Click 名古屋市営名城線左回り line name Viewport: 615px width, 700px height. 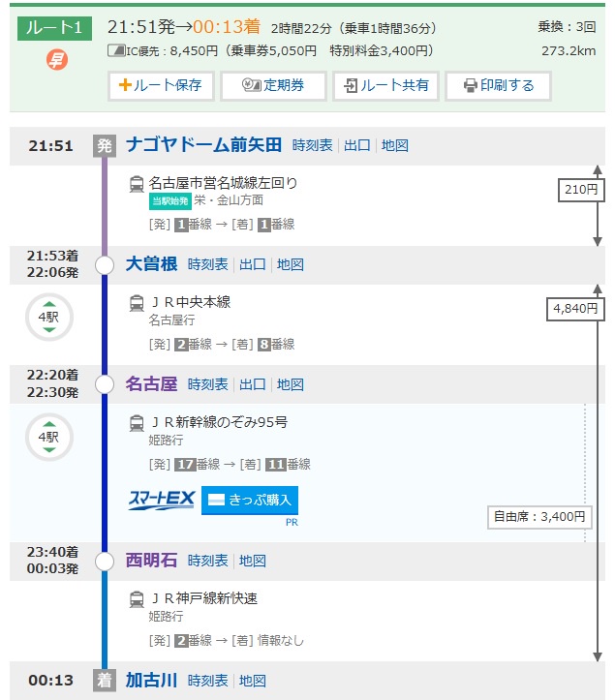tap(223, 183)
